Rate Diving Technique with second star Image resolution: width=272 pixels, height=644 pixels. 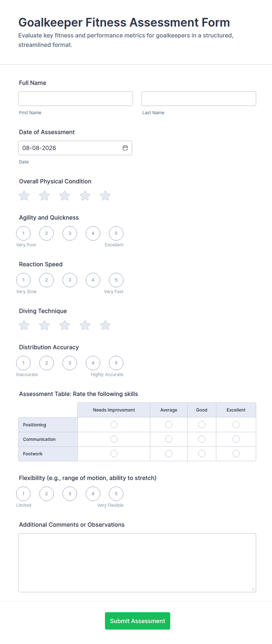click(x=44, y=325)
